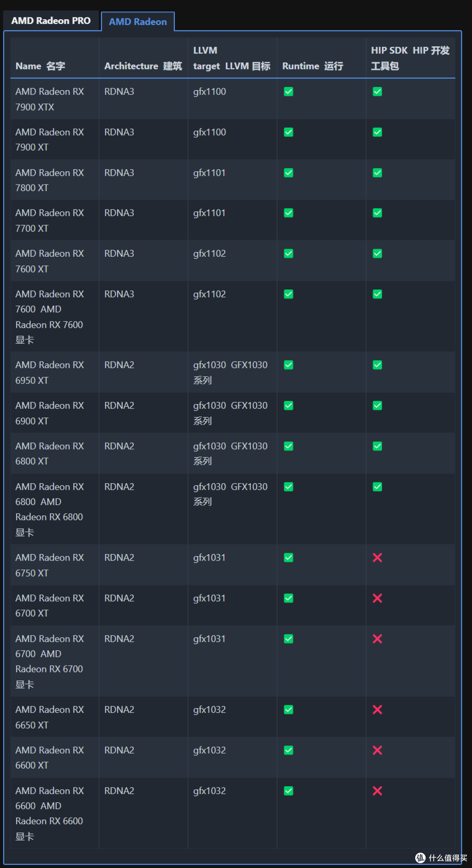
Task: Click the HIP SDK checkmark for RX 6950 XT
Action: (377, 365)
